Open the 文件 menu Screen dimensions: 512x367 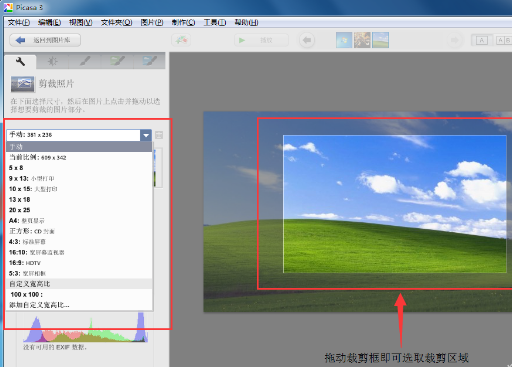click(19, 22)
